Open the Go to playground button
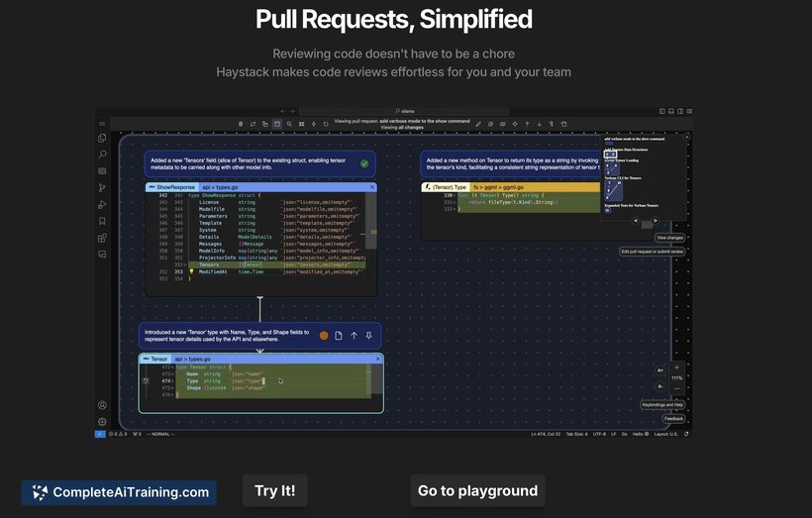The image size is (812, 518). click(x=477, y=490)
